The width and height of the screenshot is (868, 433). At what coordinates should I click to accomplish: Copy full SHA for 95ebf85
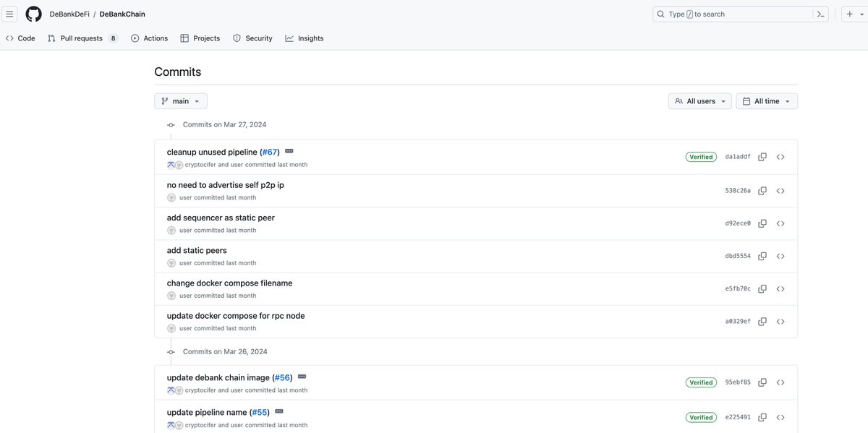tap(762, 382)
